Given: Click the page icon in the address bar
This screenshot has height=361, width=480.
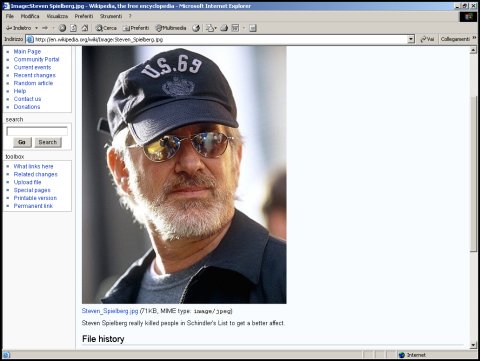Looking at the screenshot, I should [x=30, y=39].
